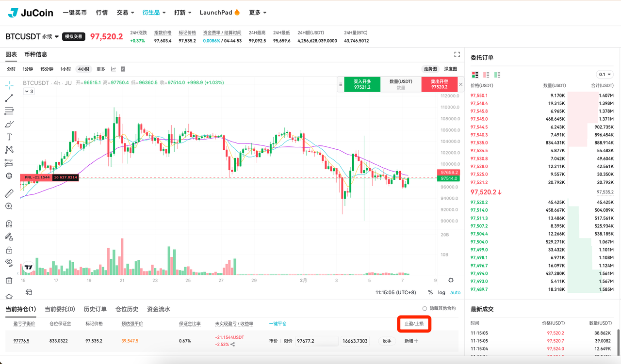Open the emoji sticker tool

[x=9, y=176]
